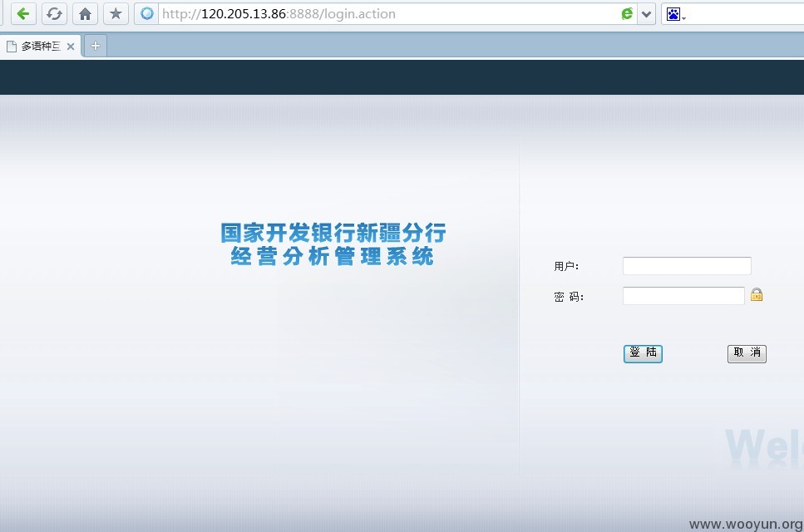Click the 国家开发银行新疆分行 title text

point(333,234)
